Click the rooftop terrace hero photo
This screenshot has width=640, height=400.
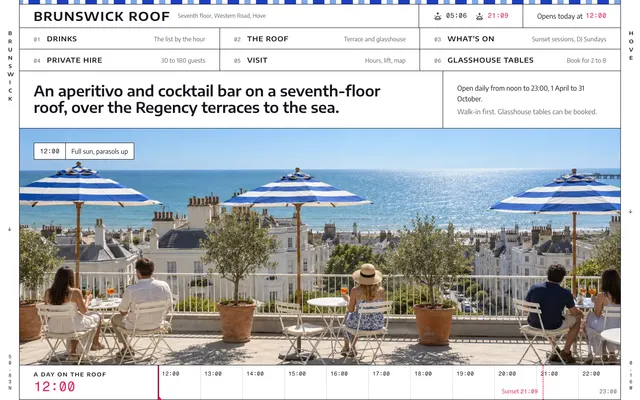[x=320, y=247]
